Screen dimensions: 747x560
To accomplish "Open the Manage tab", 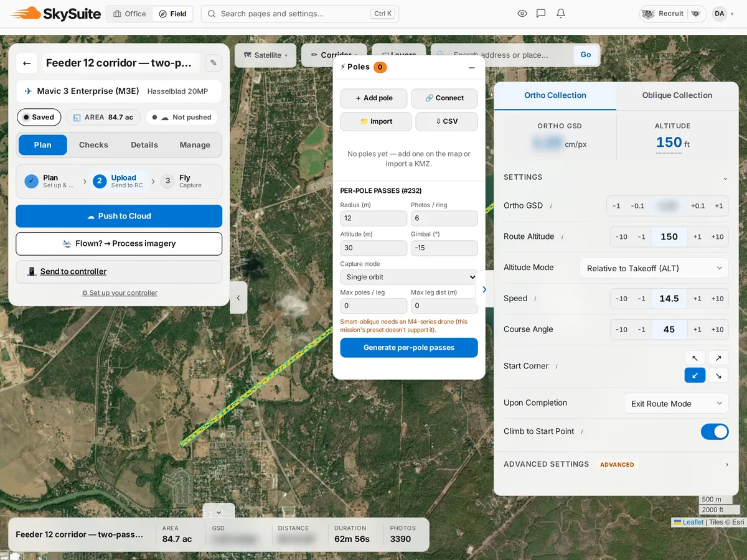I will point(195,145).
